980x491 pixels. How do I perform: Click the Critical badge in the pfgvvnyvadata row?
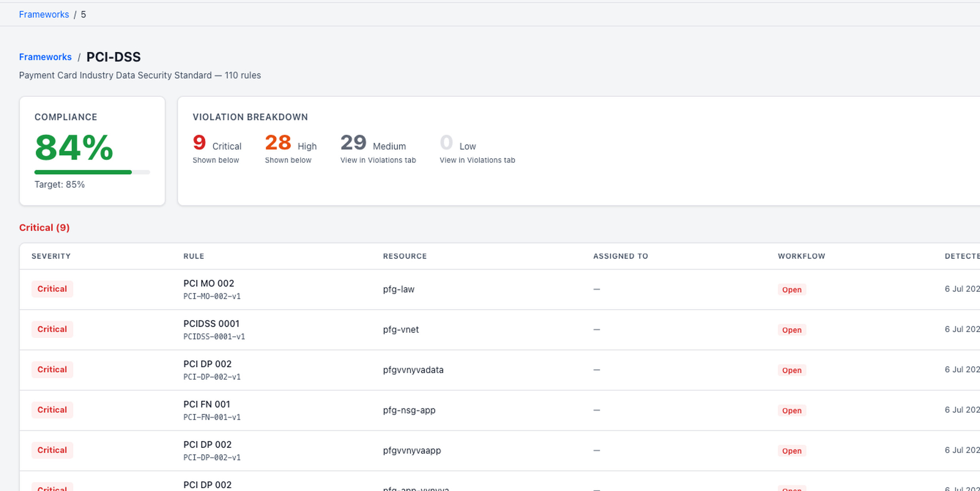(x=52, y=370)
